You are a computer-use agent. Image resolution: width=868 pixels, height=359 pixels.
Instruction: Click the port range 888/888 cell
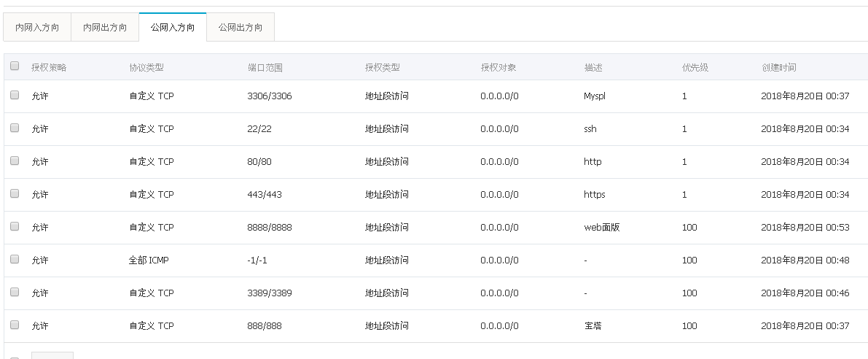click(x=265, y=325)
